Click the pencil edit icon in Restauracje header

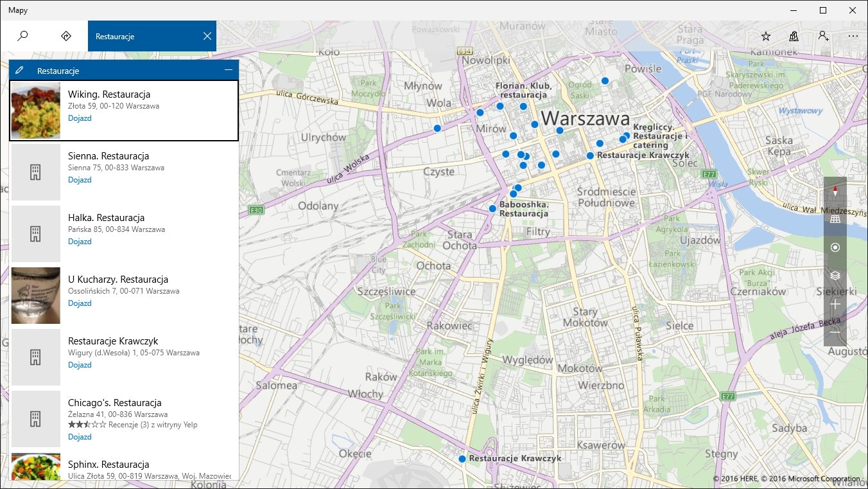coord(20,70)
